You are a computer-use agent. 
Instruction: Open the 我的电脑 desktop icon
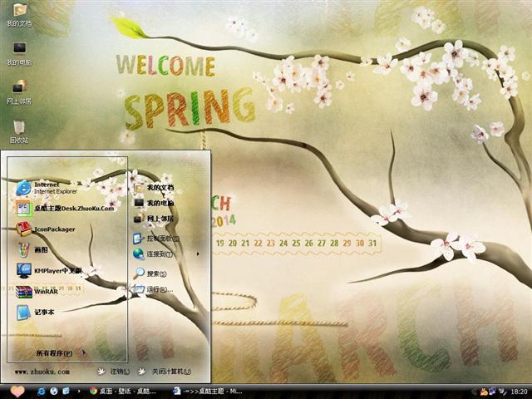click(x=19, y=53)
